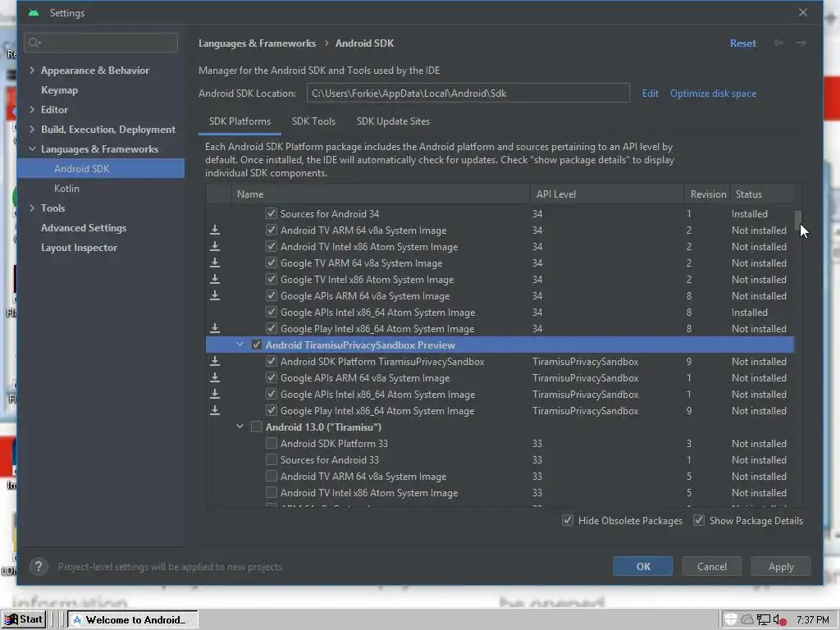This screenshot has width=840, height=630.
Task: Toggle Show Package Details checkbox
Action: (699, 520)
